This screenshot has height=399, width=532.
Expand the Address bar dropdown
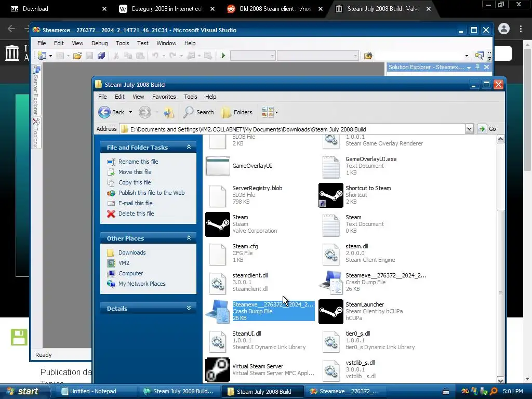pos(469,129)
